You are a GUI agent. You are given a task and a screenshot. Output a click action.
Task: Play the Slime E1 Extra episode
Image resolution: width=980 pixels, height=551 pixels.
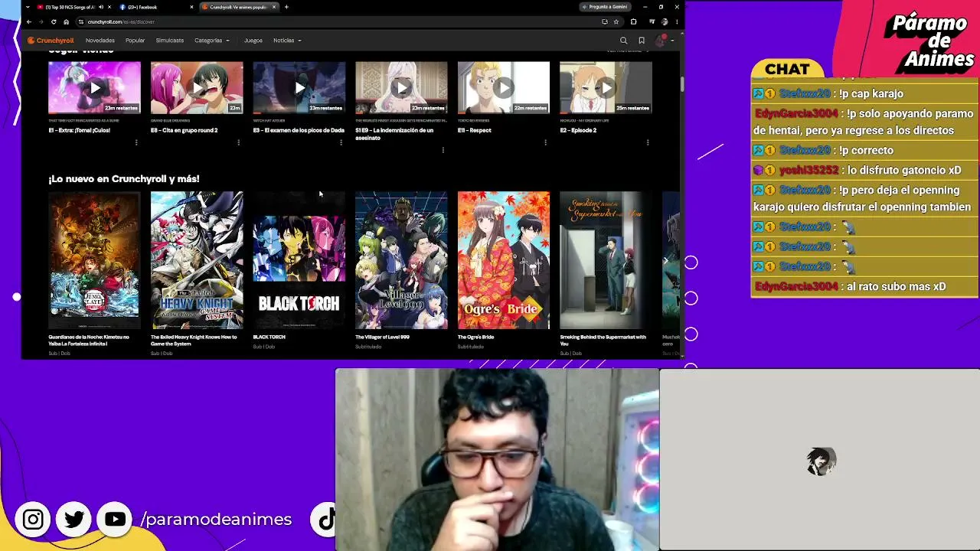click(94, 88)
